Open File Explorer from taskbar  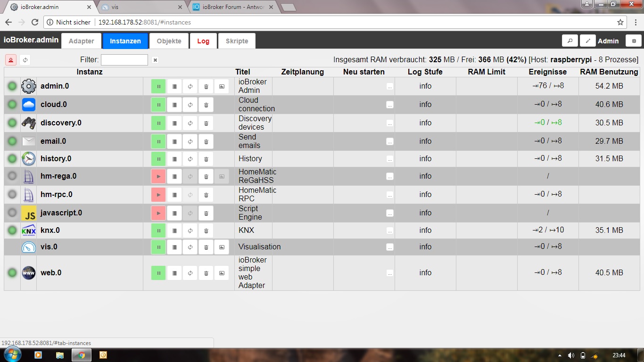(x=60, y=355)
